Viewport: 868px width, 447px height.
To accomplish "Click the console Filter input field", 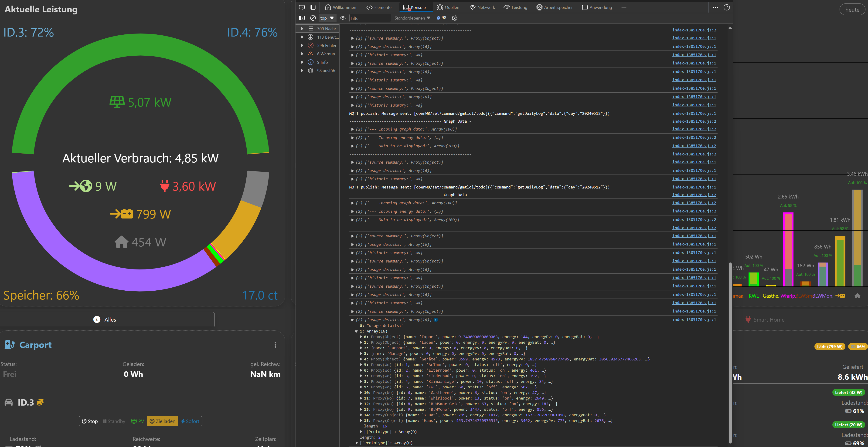I will pos(370,18).
